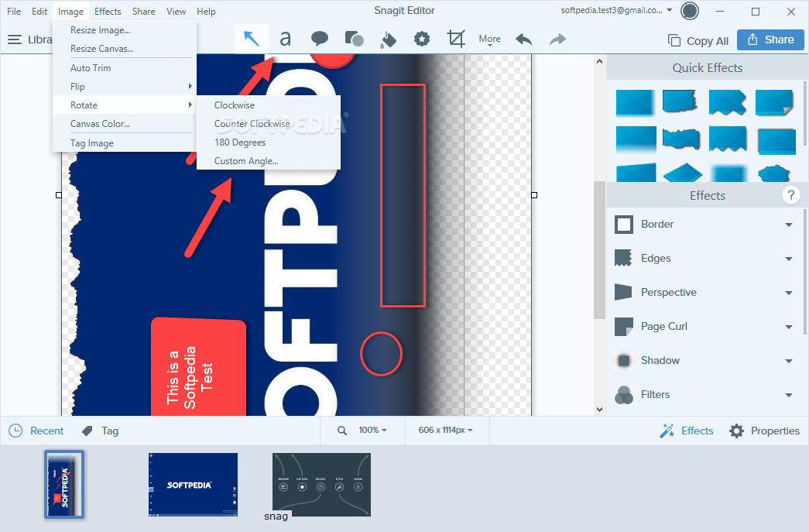Click the Edges effect icon
Viewport: 809px width, 532px height.
click(x=623, y=258)
